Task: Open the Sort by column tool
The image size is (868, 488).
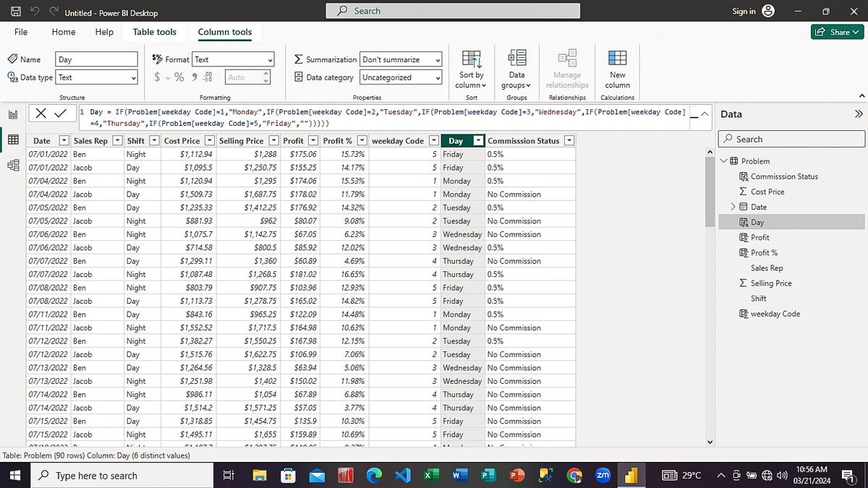Action: click(472, 69)
